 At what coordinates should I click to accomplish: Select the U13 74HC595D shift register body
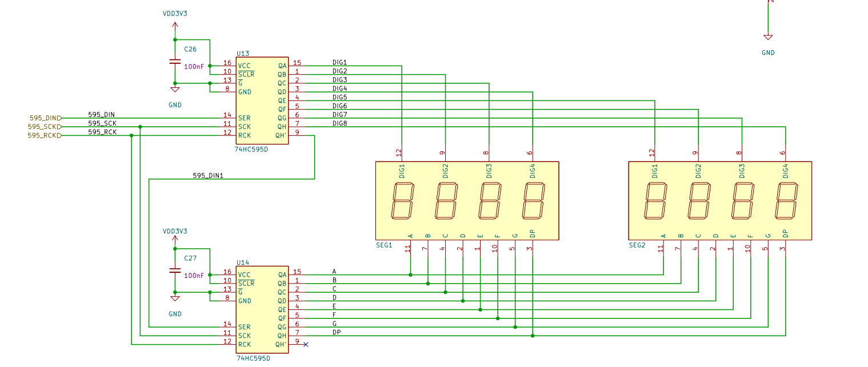point(262,100)
